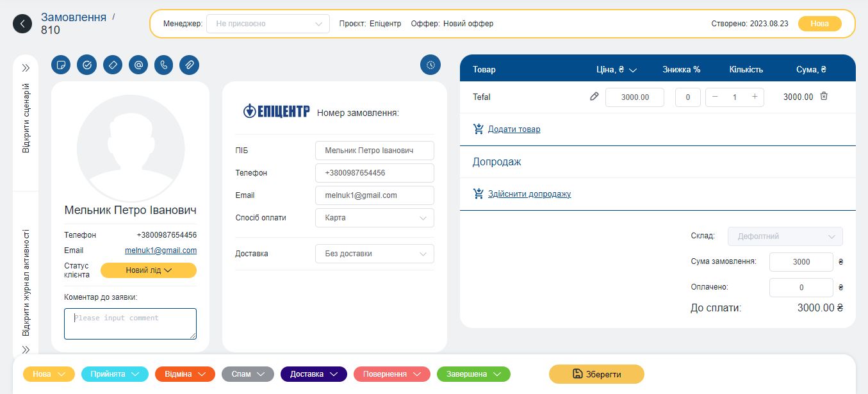Click the Зберегти save button
The height and width of the screenshot is (394, 868).
click(596, 374)
